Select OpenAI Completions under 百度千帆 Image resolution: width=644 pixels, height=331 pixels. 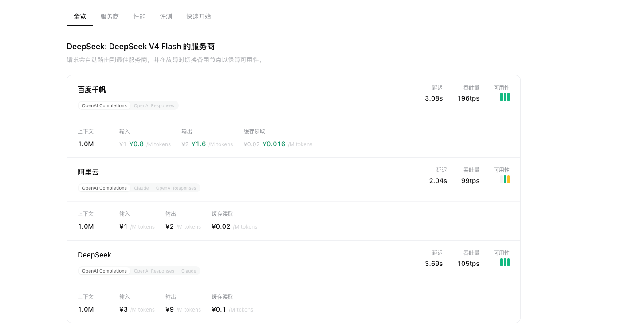point(104,105)
